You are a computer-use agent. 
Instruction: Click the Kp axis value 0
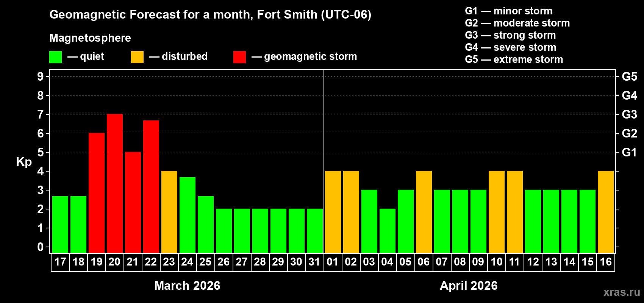pyautogui.click(x=41, y=247)
